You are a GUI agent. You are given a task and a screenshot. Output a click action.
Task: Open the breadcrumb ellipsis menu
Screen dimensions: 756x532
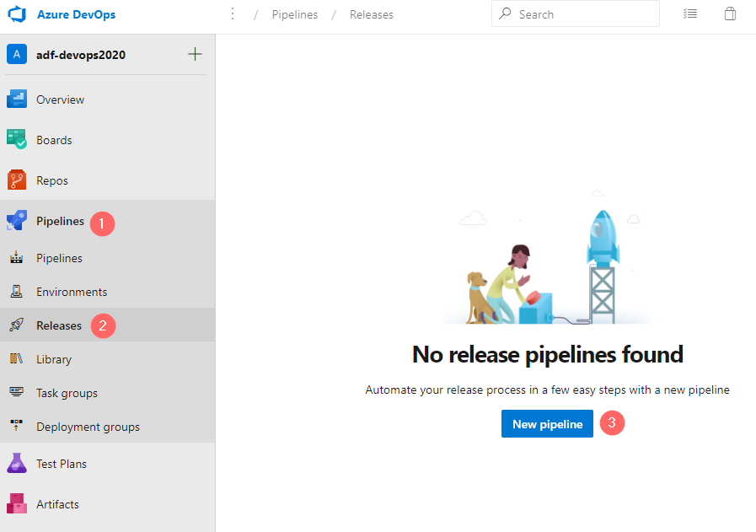click(233, 14)
